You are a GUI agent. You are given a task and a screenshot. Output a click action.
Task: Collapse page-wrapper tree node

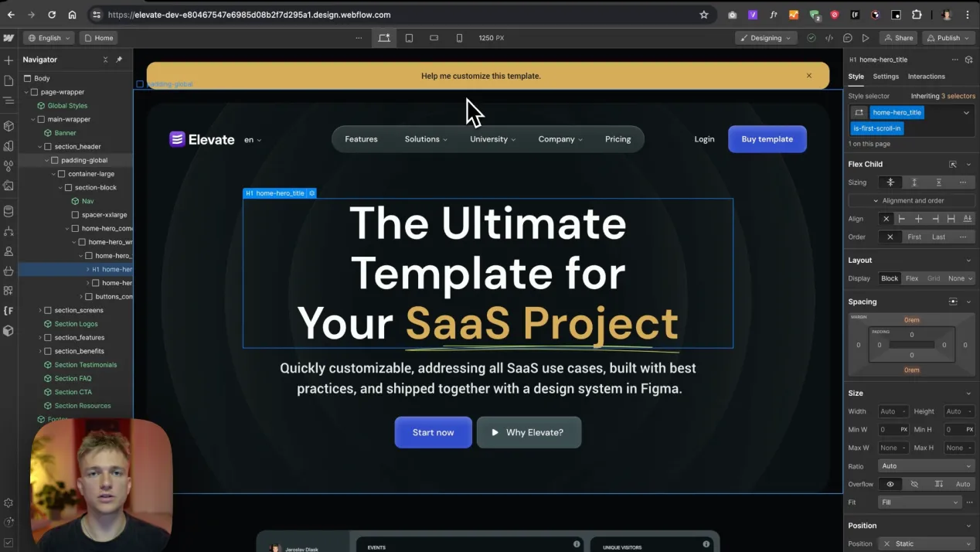click(26, 92)
